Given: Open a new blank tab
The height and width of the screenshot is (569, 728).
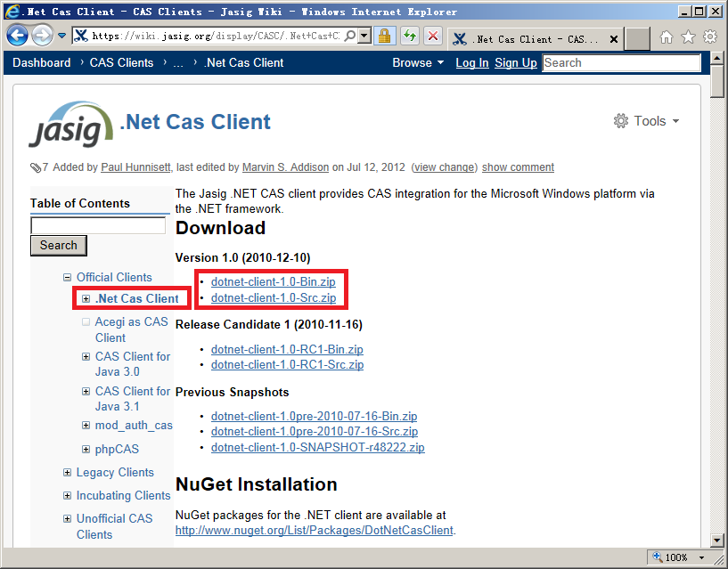Looking at the screenshot, I should click(x=637, y=39).
